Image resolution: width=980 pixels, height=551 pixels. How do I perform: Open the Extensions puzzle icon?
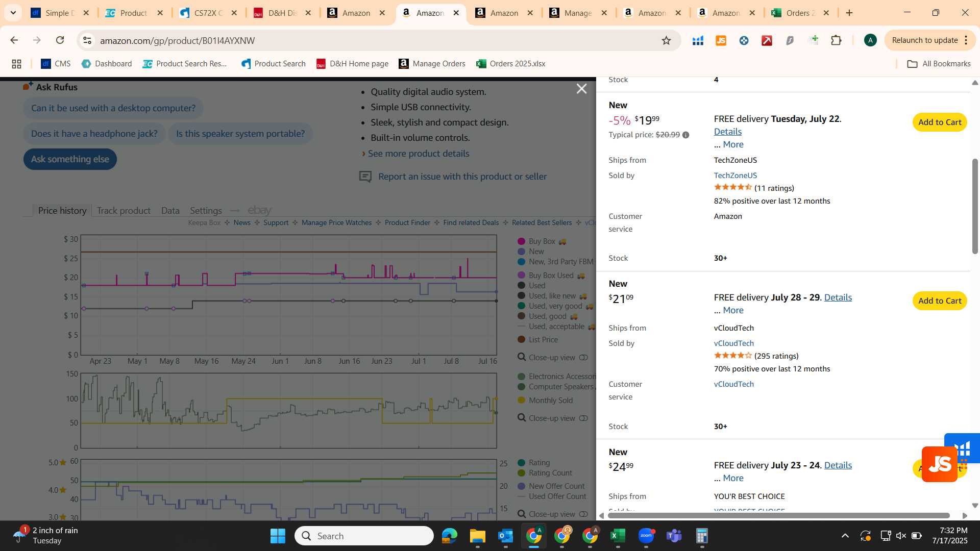836,40
